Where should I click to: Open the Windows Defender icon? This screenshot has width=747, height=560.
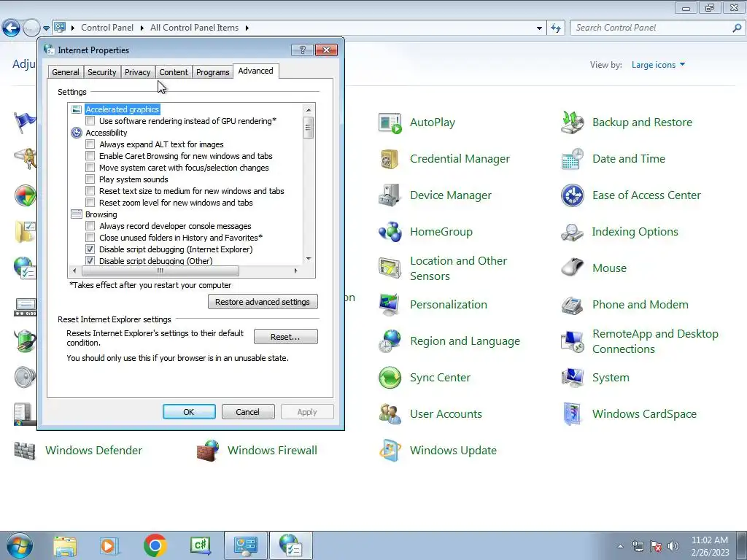(x=25, y=451)
